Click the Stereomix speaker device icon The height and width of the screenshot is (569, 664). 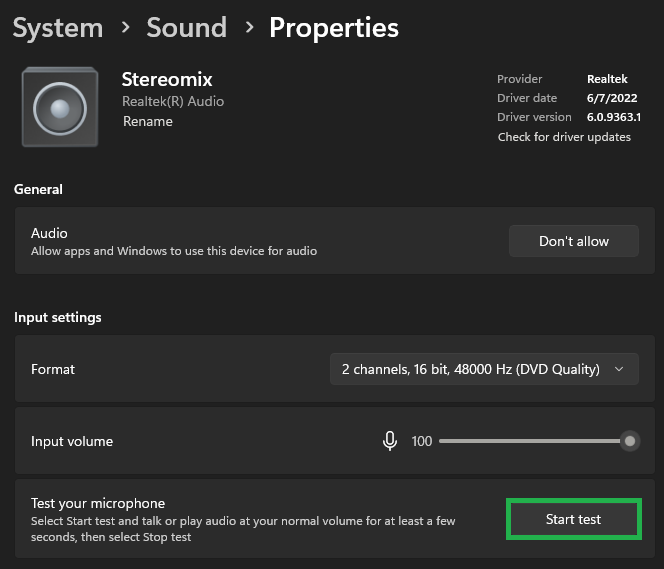tap(60, 106)
